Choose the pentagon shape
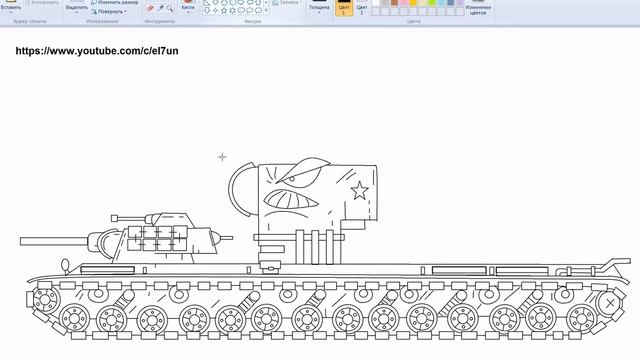The width and height of the screenshot is (640, 360). pyautogui.click(x=224, y=2)
